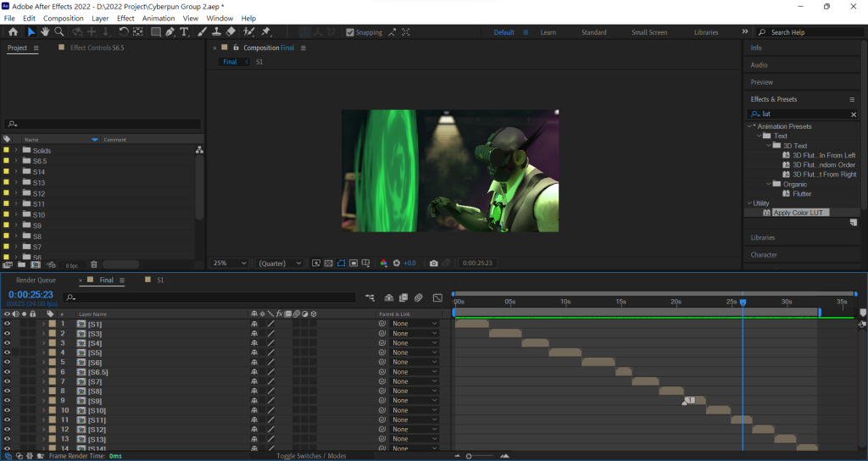Hide layer S10 with its eye icon
Viewport: 868px width, 461px height.
tap(7, 410)
